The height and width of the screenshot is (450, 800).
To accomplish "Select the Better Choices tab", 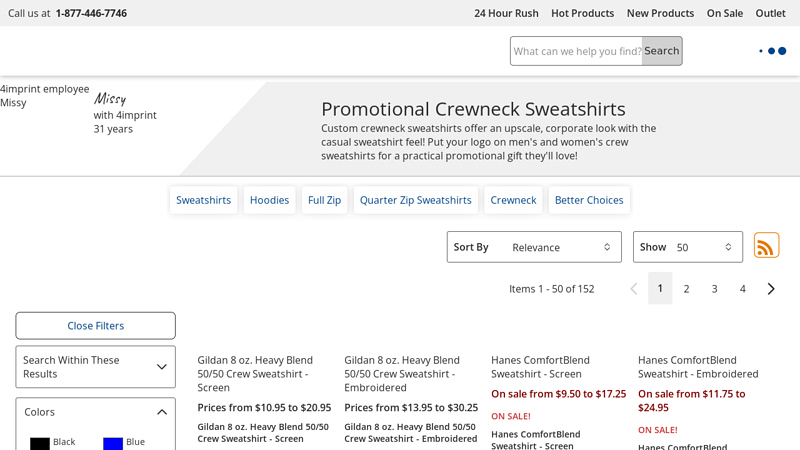I will 589,200.
